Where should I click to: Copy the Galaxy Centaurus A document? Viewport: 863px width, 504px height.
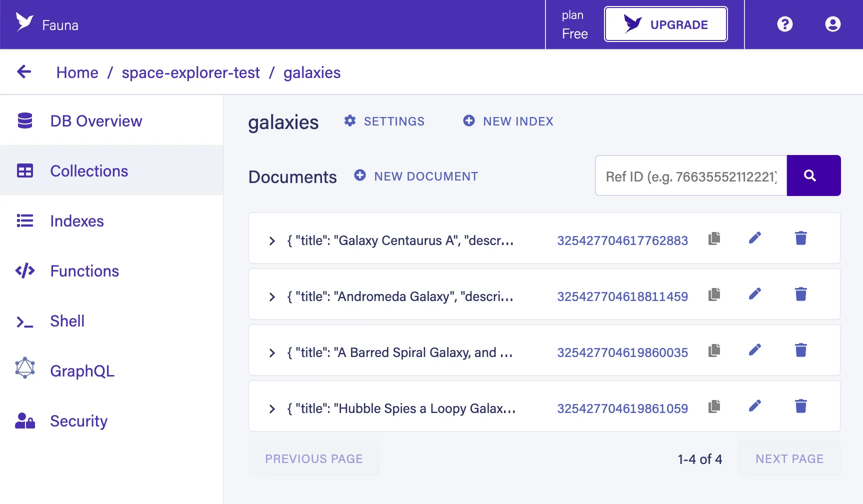(x=714, y=238)
